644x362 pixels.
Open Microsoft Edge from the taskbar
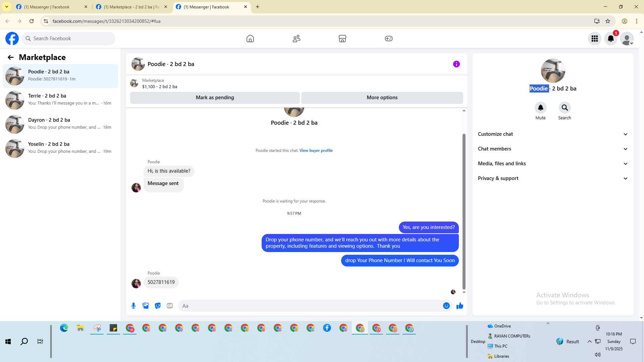64,328
